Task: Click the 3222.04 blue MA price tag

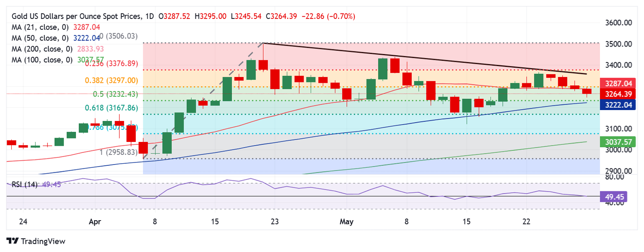Action: click(x=618, y=105)
